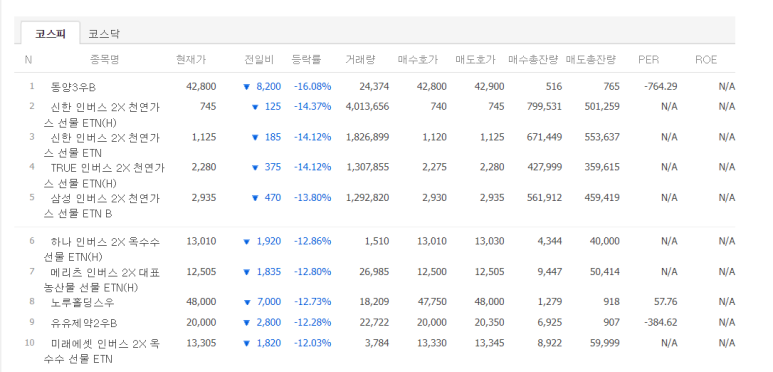This screenshot has height=372, width=773.
Task: Open the 동양3우B stock link
Action: pyautogui.click(x=73, y=87)
